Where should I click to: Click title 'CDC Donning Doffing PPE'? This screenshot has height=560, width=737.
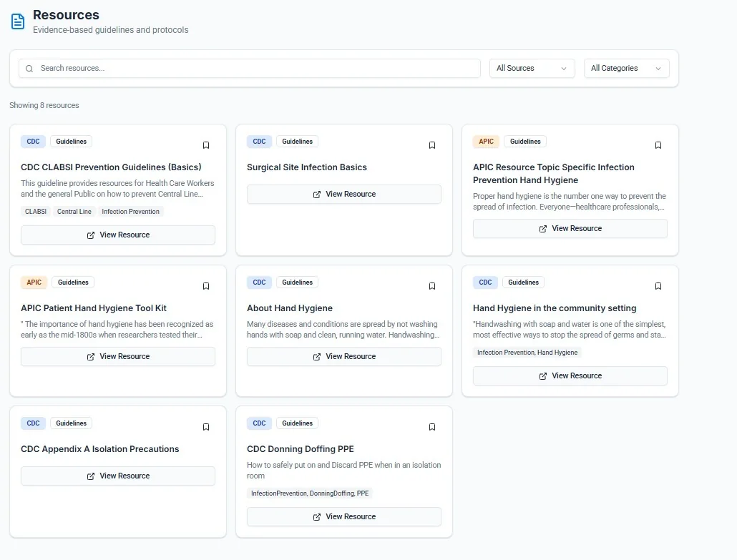pos(301,449)
